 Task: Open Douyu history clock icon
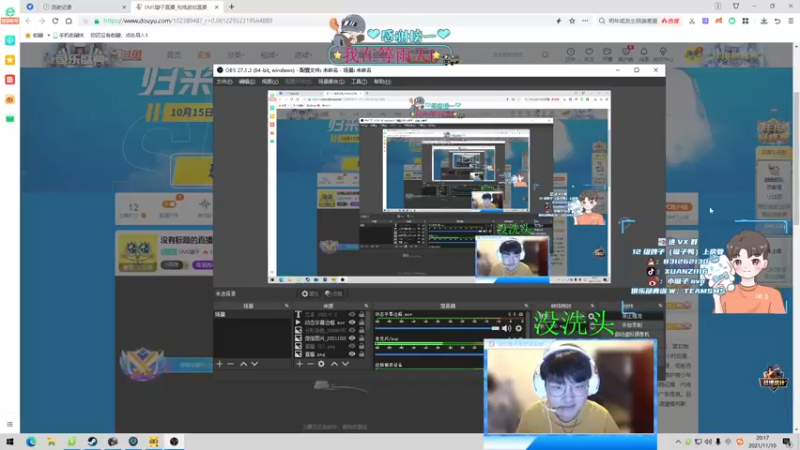(x=570, y=54)
